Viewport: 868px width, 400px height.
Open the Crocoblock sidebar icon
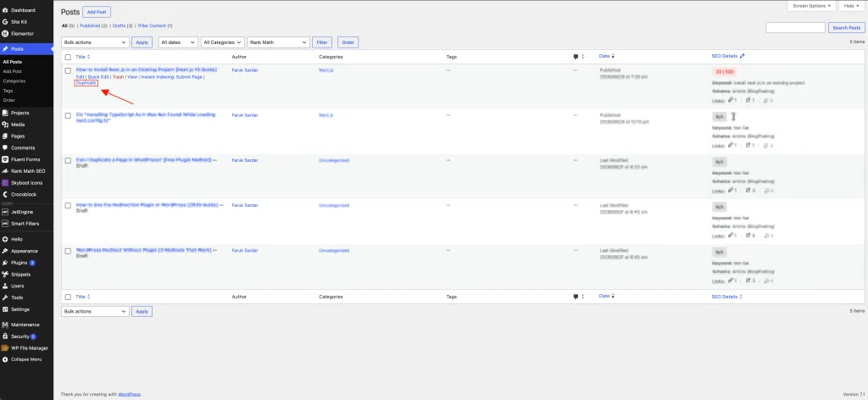pyautogui.click(x=5, y=194)
